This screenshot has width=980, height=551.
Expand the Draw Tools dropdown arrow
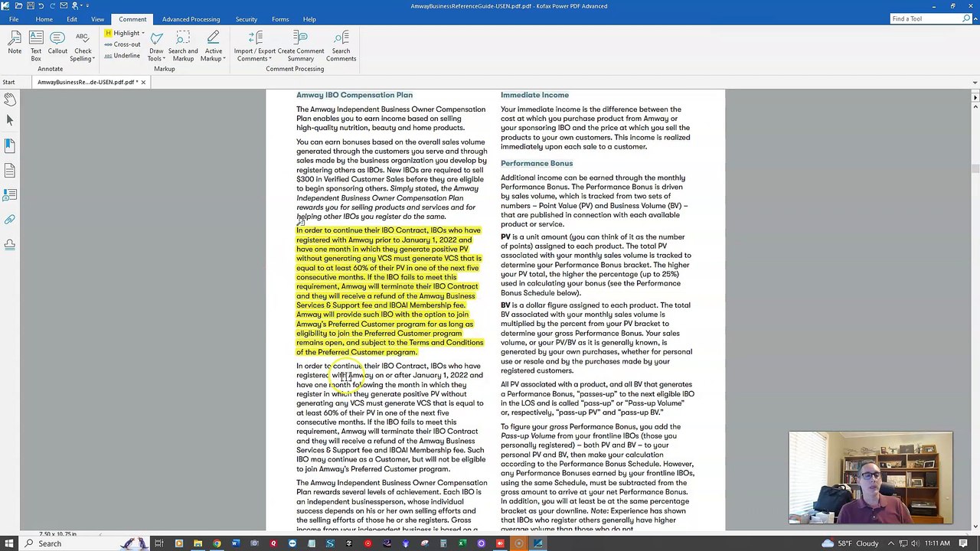(165, 59)
